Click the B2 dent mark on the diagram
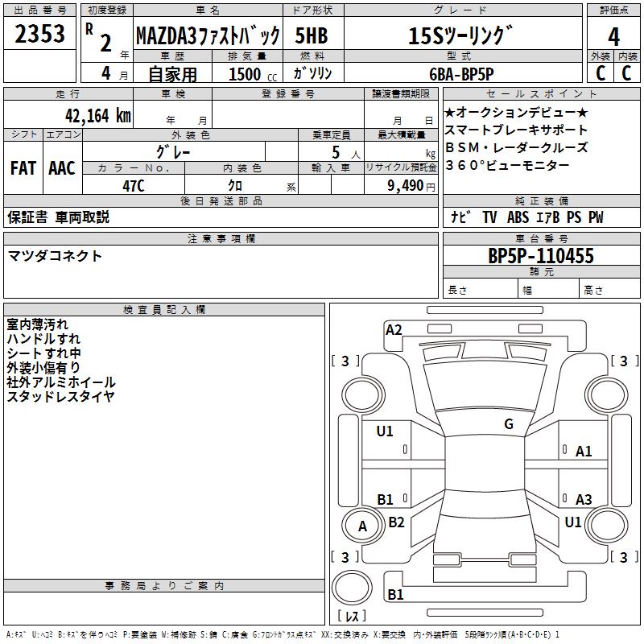The width and height of the screenshot is (644, 644). click(x=396, y=522)
